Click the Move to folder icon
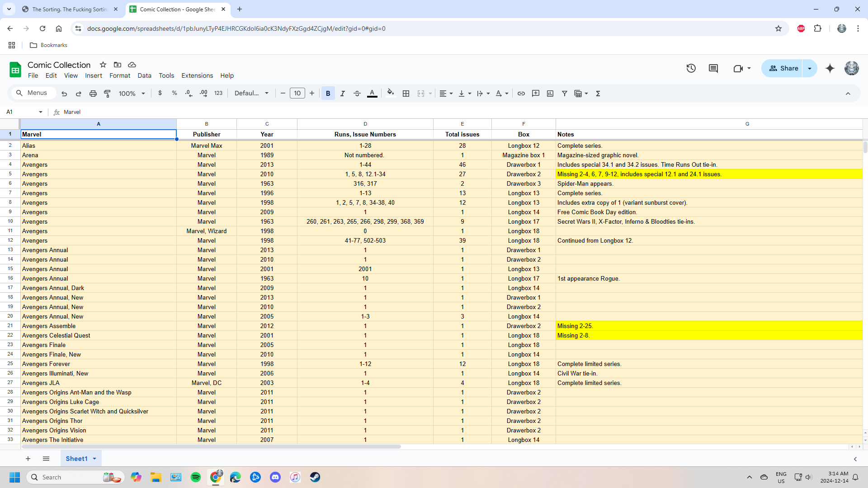 [x=118, y=65]
